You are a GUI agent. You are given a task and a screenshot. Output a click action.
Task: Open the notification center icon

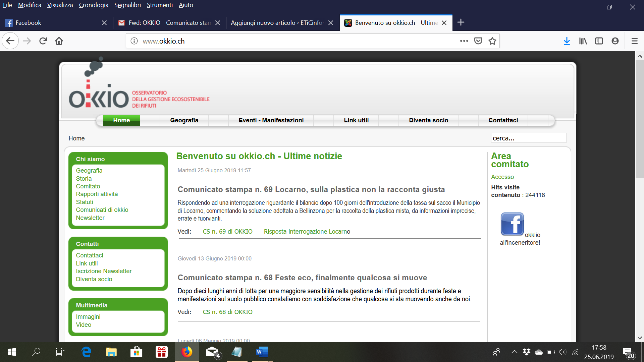pyautogui.click(x=629, y=353)
